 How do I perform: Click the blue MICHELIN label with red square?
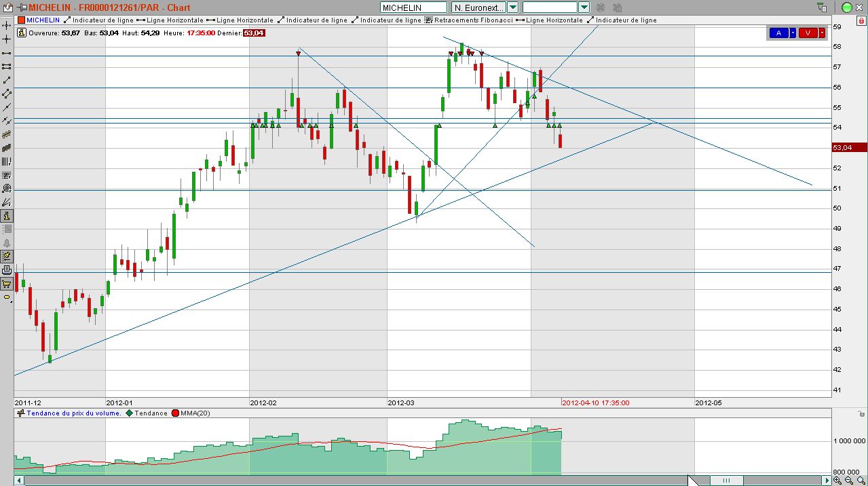point(38,20)
